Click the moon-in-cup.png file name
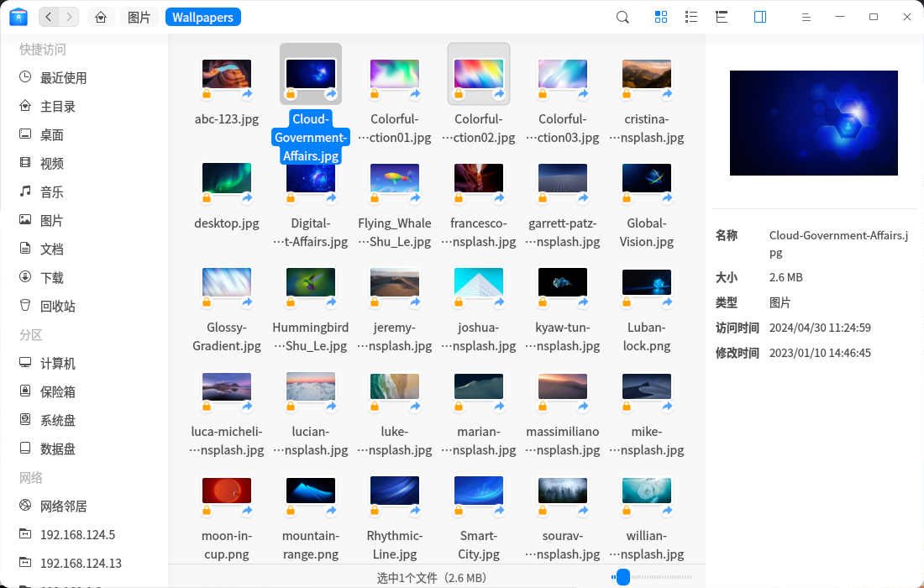 click(x=227, y=545)
